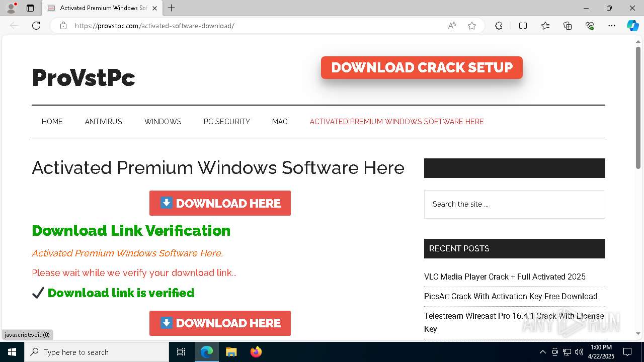Viewport: 644px width, 362px height.
Task: Click the Download link is verified text
Action: click(121, 293)
